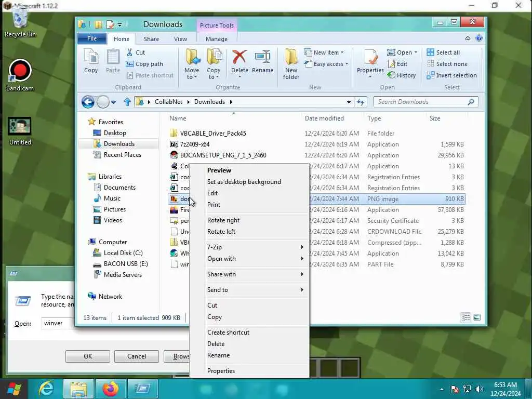Expand the 7-Zip context submenu
532x399 pixels.
coord(255,247)
